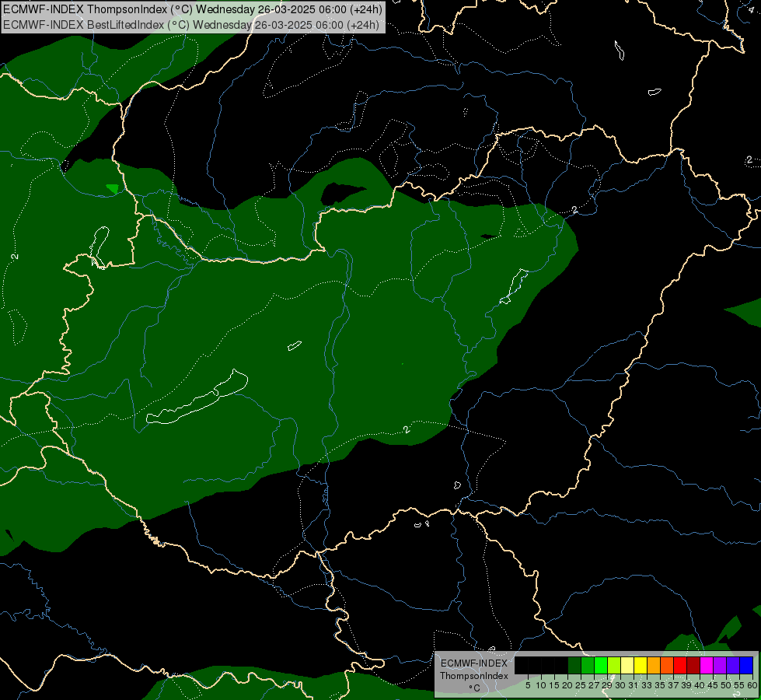The height and width of the screenshot is (700, 761).
Task: Click legend tick value 55
Action: (740, 685)
